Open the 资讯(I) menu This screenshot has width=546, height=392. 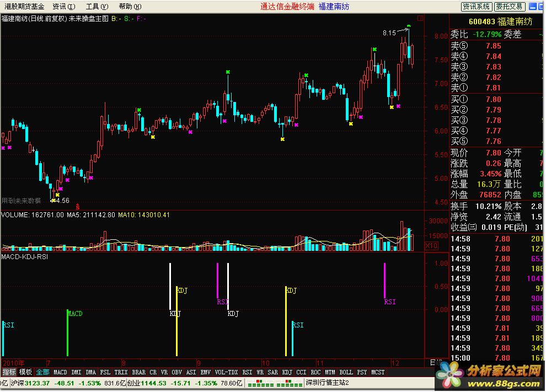[64, 6]
